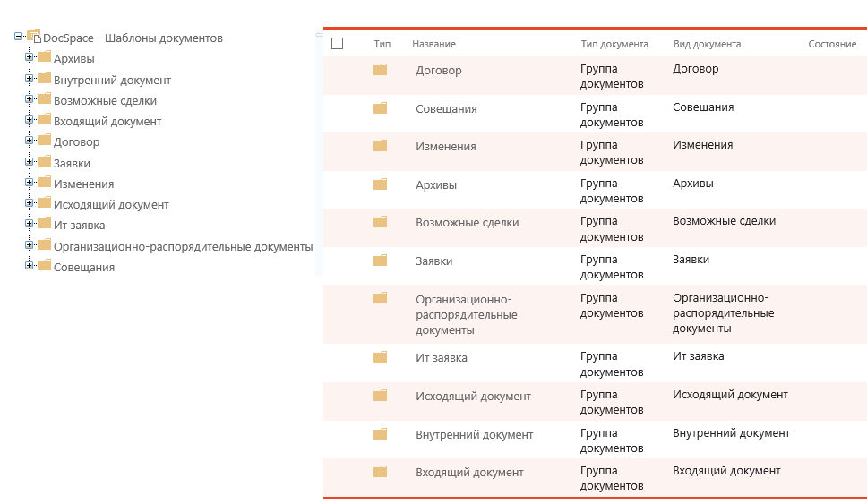Click folder icon beside Заявки in tree

click(x=44, y=161)
